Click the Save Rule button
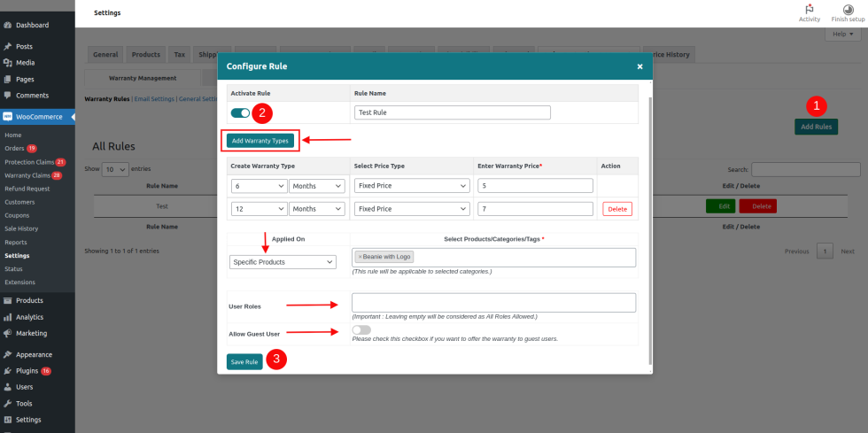The width and height of the screenshot is (868, 433). pos(244,361)
